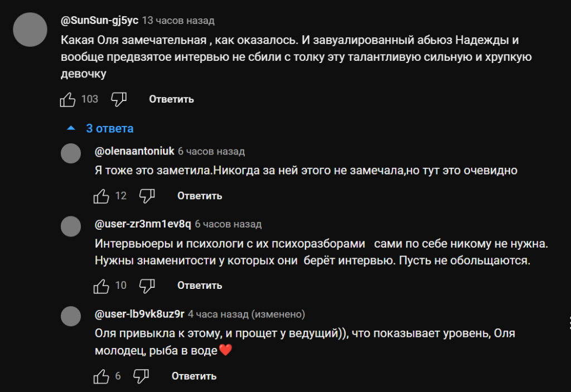
Task: Collapse the "3 ответа" replies thread
Action: pyautogui.click(x=100, y=129)
